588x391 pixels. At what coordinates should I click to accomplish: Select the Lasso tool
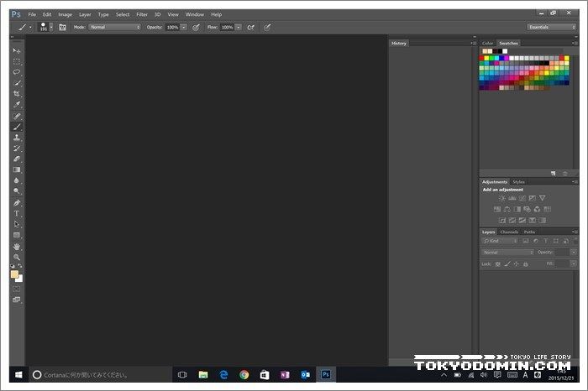pyautogui.click(x=17, y=72)
